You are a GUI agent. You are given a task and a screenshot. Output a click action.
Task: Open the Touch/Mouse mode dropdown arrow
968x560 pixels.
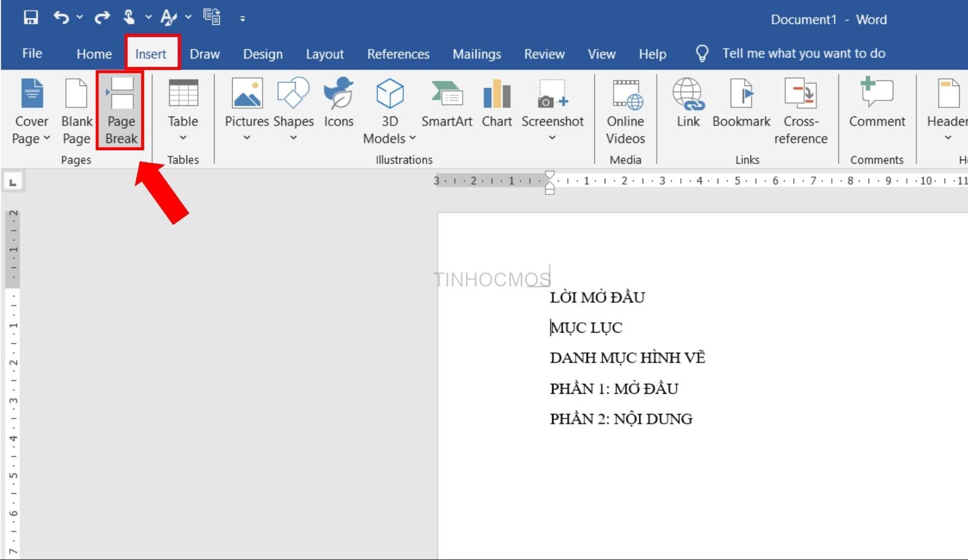[148, 18]
